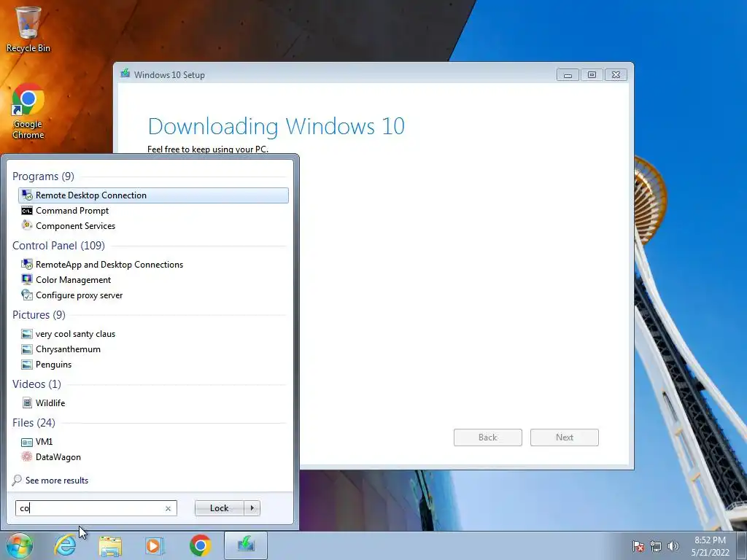747x560 pixels.
Task: Click the Windows 10 Setup title bar icon
Action: click(125, 74)
